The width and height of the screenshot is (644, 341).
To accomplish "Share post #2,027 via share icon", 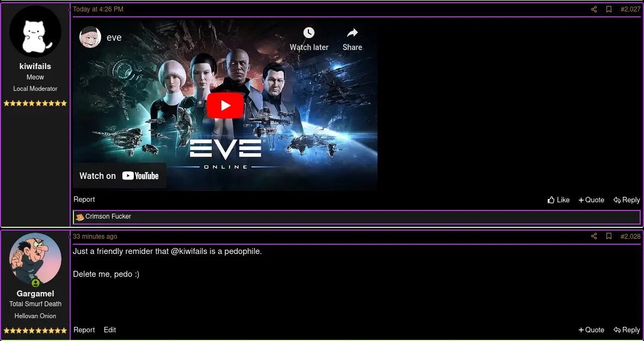I will (594, 9).
